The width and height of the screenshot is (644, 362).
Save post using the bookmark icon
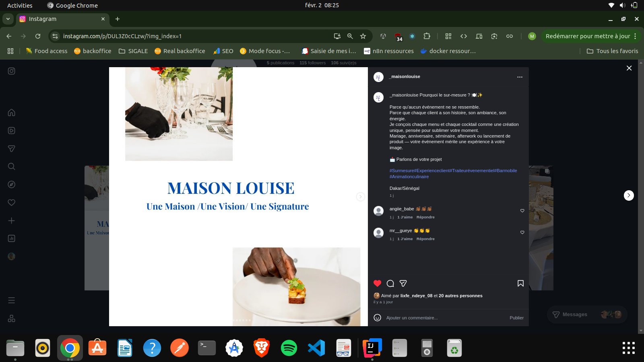point(520,284)
